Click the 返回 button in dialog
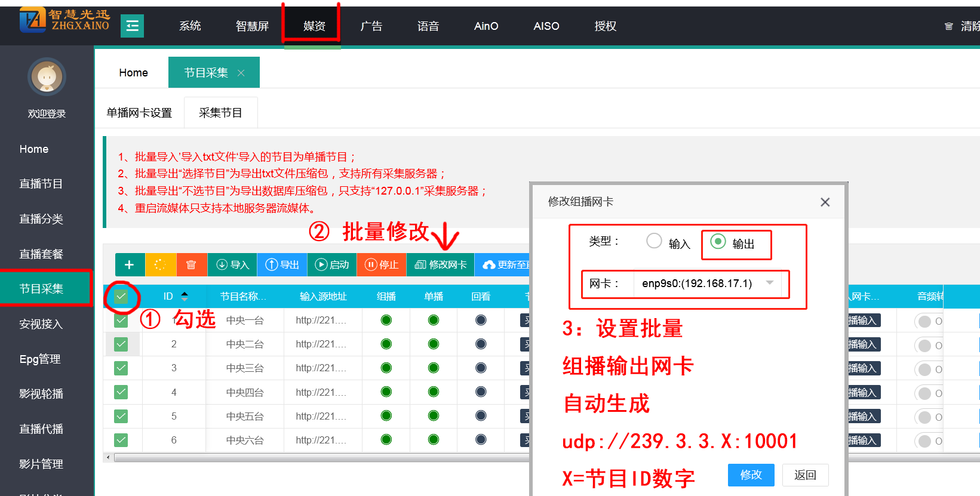 coord(804,475)
